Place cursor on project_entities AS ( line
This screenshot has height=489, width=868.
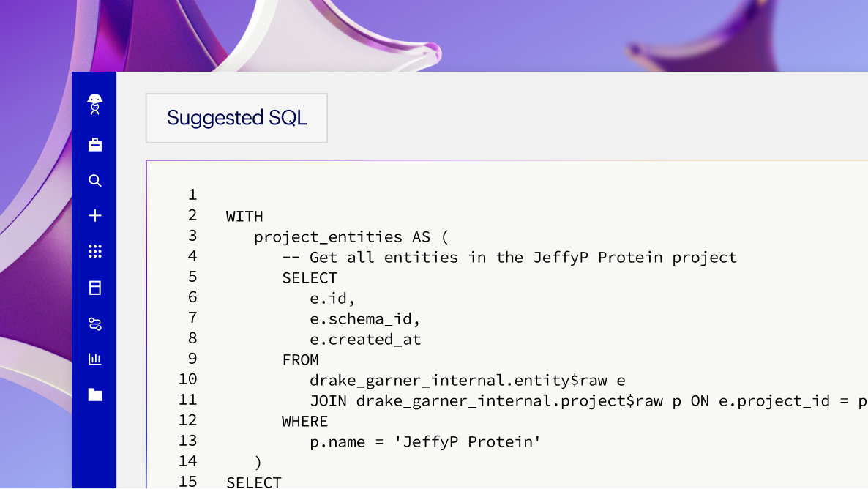351,237
